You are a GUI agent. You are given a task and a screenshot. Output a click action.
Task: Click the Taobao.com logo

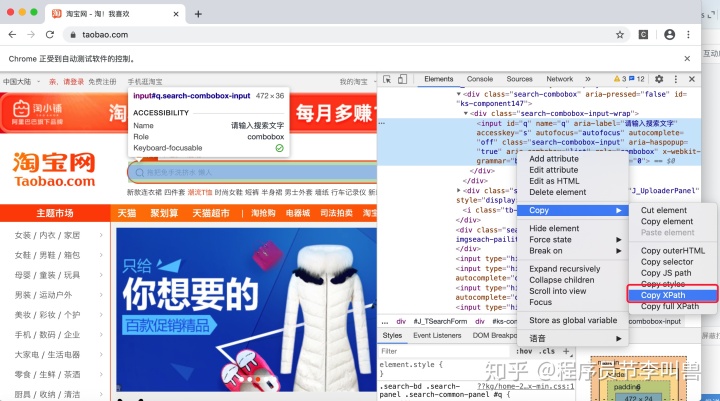tap(54, 169)
